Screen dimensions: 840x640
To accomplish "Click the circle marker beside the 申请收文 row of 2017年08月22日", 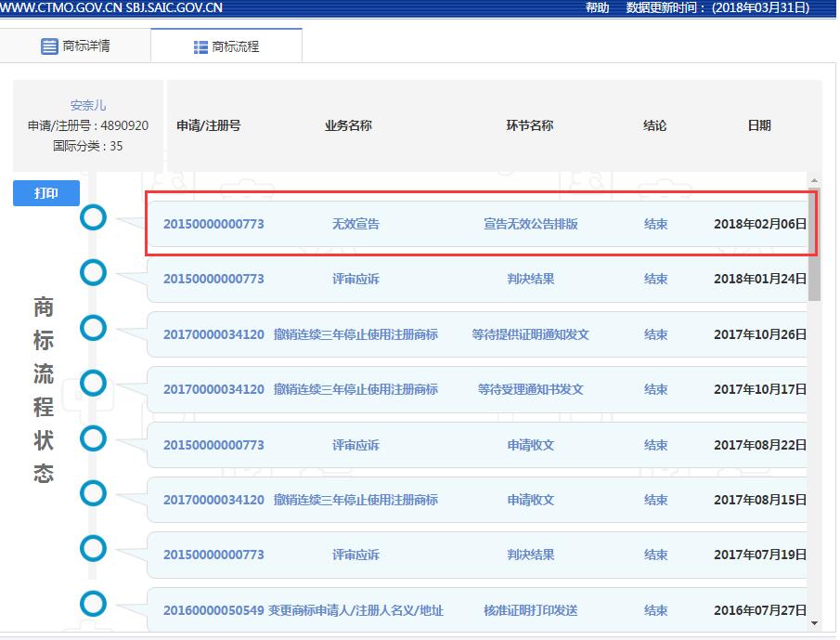I will (x=93, y=438).
